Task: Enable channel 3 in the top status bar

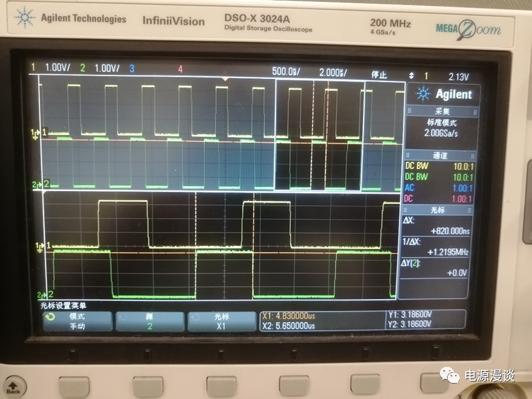Action: pos(132,68)
